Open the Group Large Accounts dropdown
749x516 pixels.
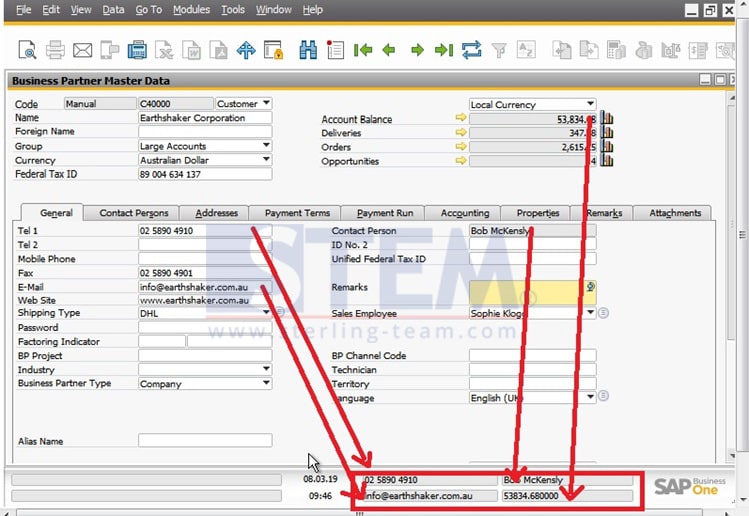click(267, 145)
